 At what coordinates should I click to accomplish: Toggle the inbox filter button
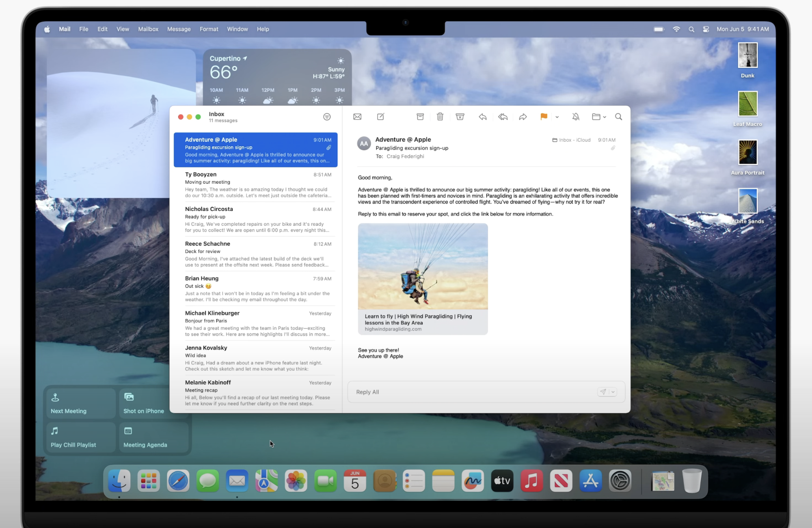pyautogui.click(x=327, y=117)
